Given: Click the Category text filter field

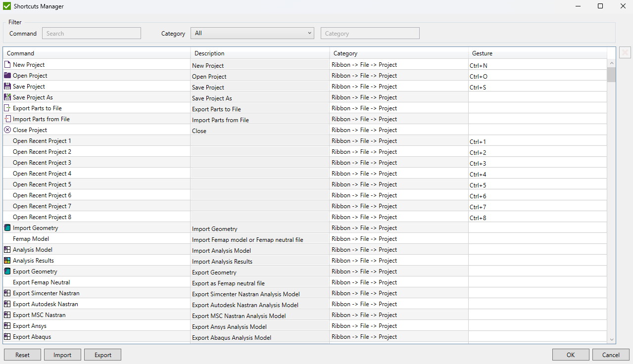Looking at the screenshot, I should 370,34.
